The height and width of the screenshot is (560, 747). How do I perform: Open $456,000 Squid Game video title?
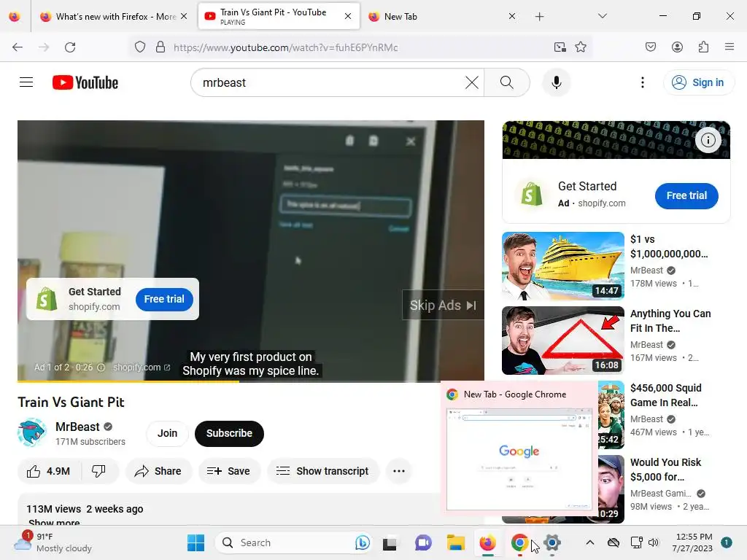tap(665, 395)
